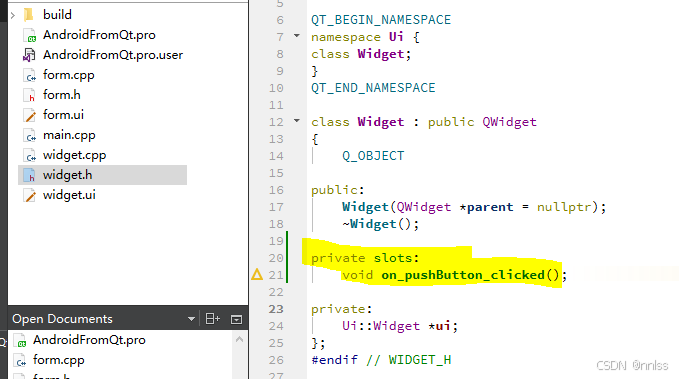This screenshot has width=679, height=379.
Task: Collapse the class Widget fold arrow
Action: tap(297, 121)
